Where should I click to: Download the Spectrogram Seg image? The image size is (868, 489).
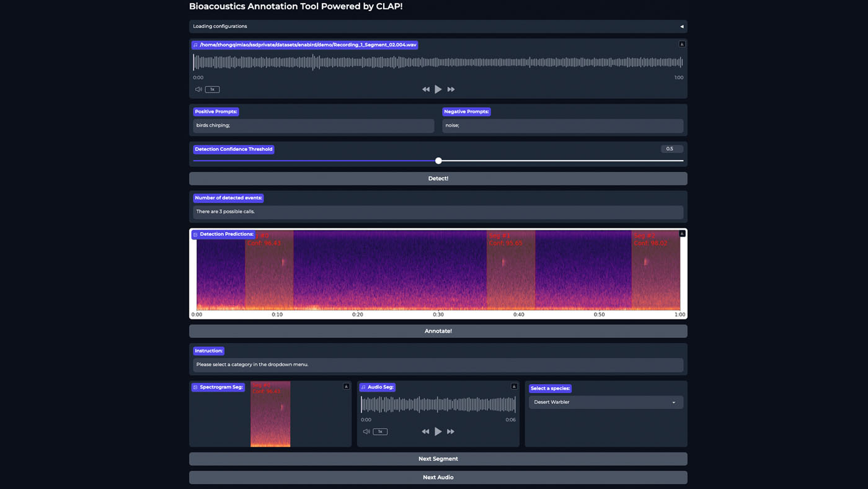click(x=347, y=385)
